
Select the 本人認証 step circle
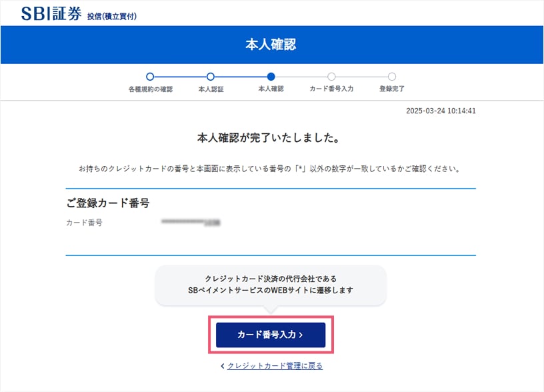(x=211, y=77)
